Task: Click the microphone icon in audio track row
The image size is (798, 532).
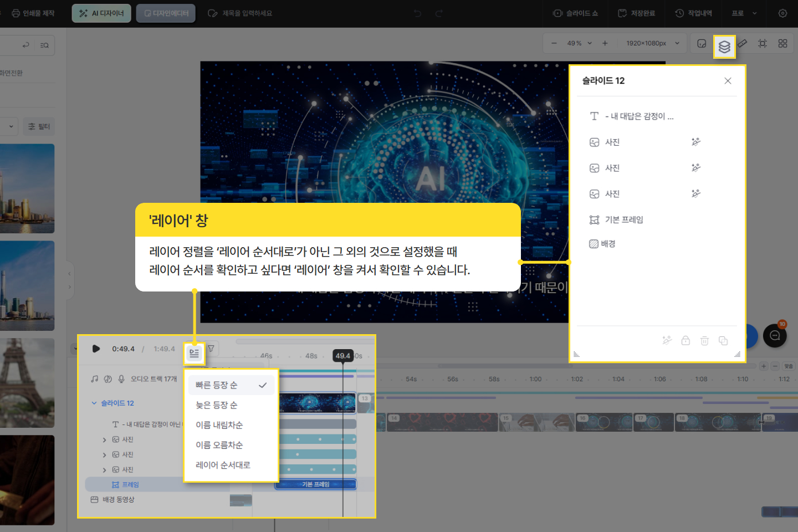Action: tap(121, 379)
